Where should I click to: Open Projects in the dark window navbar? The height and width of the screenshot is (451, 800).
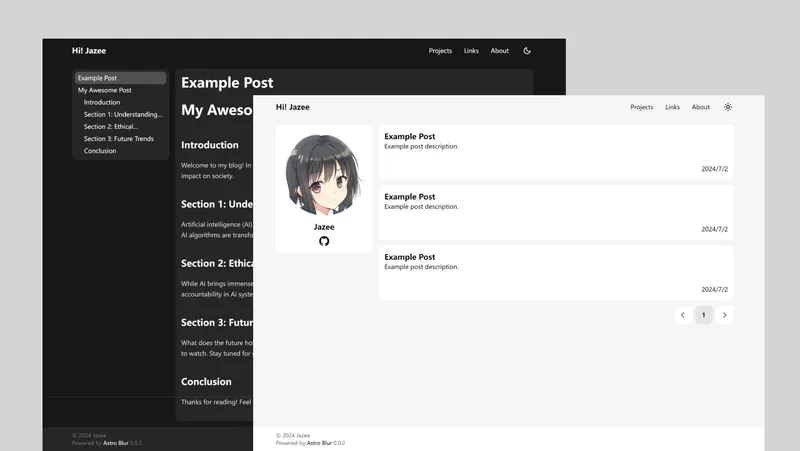tap(440, 51)
